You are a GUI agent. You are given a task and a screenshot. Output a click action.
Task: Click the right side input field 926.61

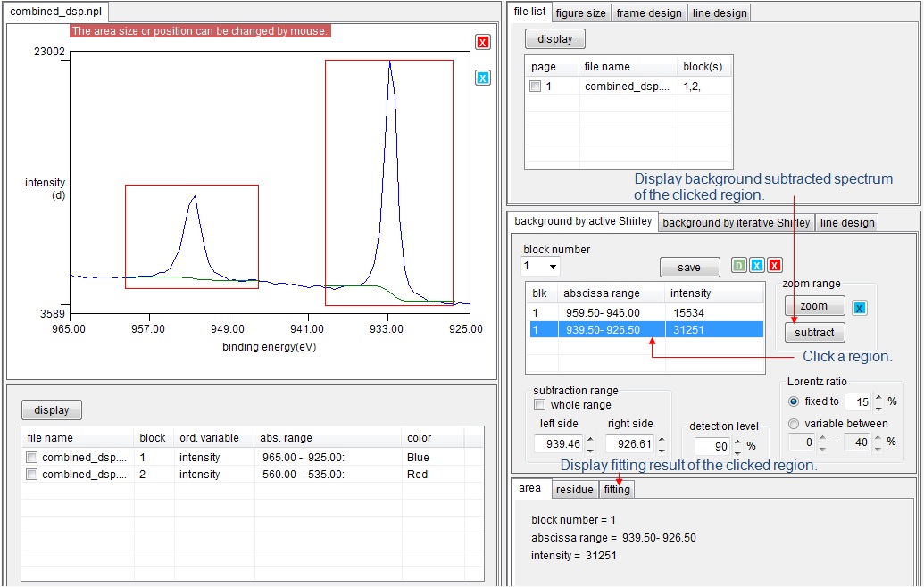(x=630, y=444)
